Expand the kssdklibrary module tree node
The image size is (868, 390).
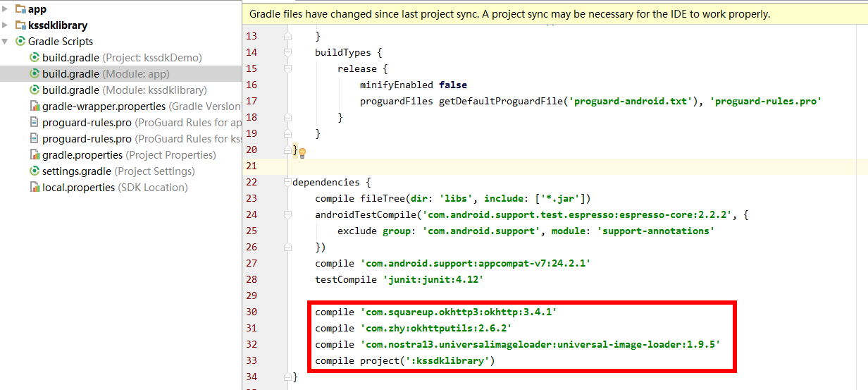coord(6,25)
